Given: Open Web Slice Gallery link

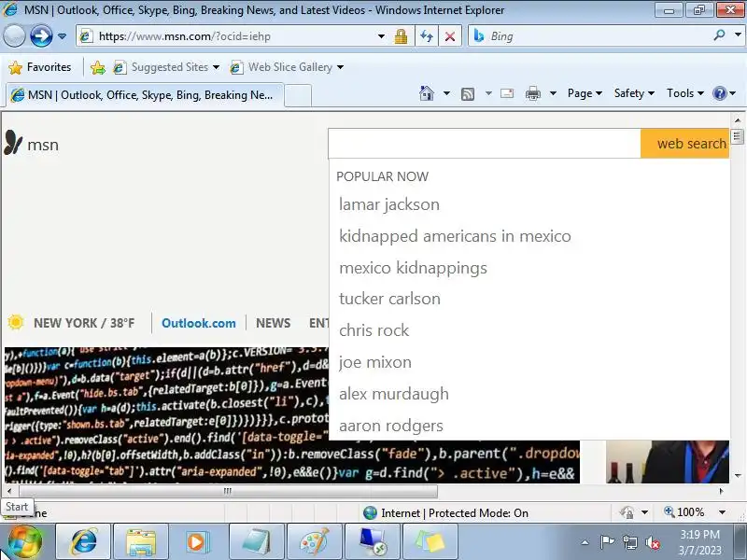Looking at the screenshot, I should tap(287, 67).
